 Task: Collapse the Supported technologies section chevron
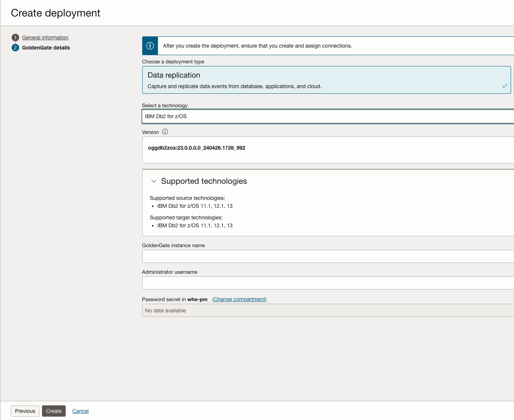(x=153, y=181)
